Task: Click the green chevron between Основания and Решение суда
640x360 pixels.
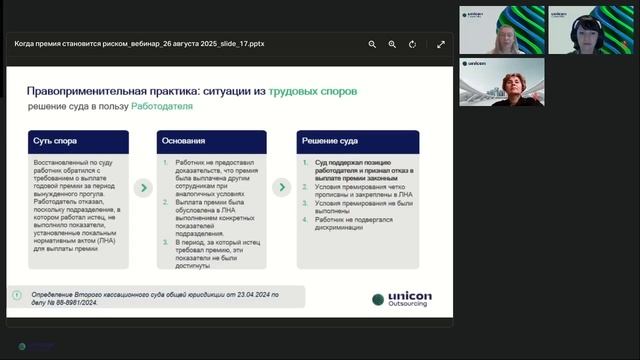Action: tap(282, 187)
